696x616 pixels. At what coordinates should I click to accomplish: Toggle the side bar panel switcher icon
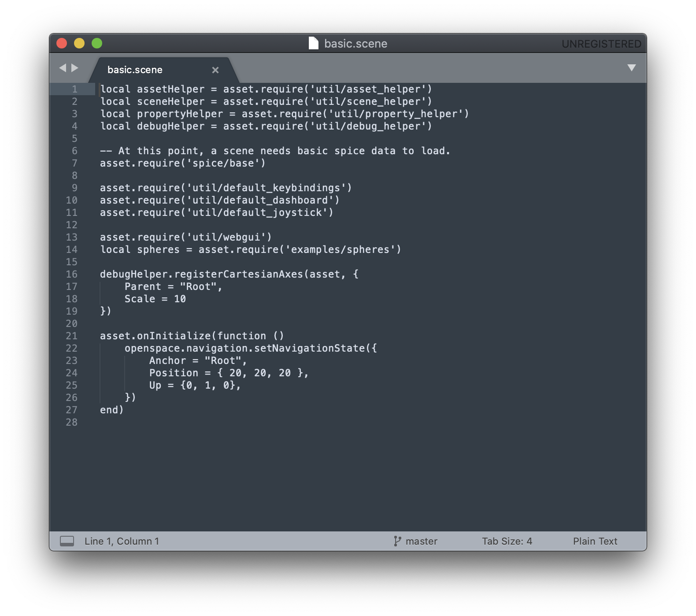67,541
